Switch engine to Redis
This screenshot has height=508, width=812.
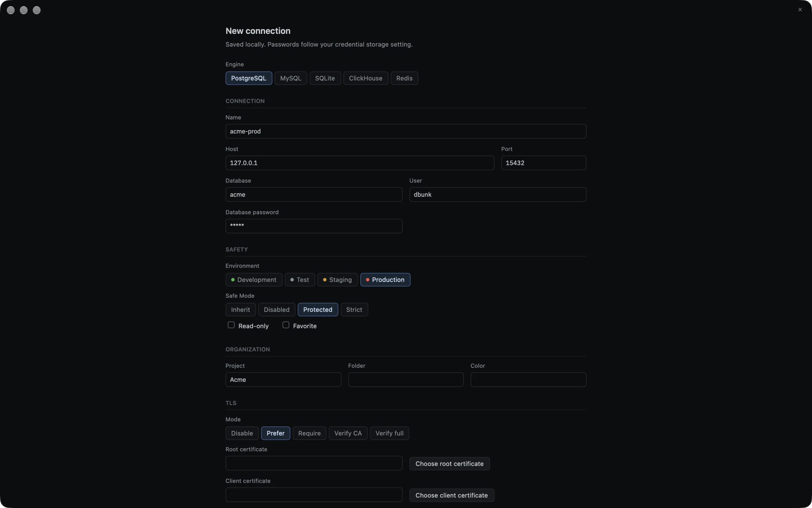pyautogui.click(x=404, y=78)
